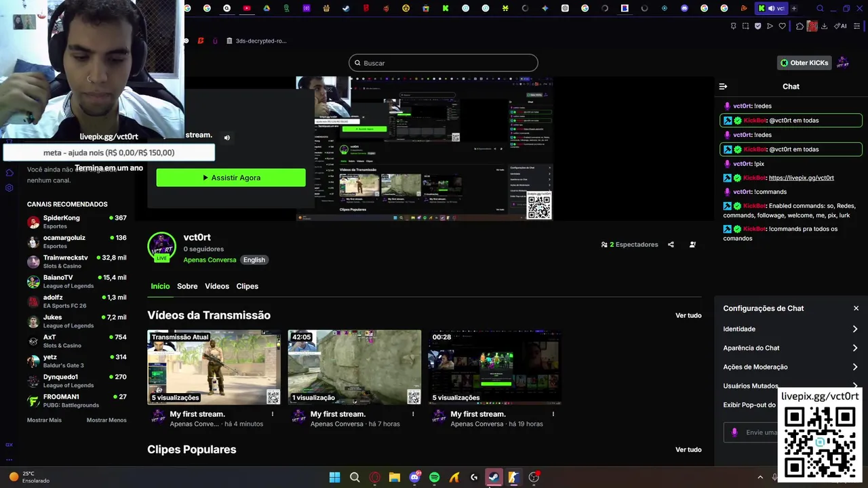The image size is (868, 488).
Task: Click the follow user icon near share
Action: tap(692, 245)
